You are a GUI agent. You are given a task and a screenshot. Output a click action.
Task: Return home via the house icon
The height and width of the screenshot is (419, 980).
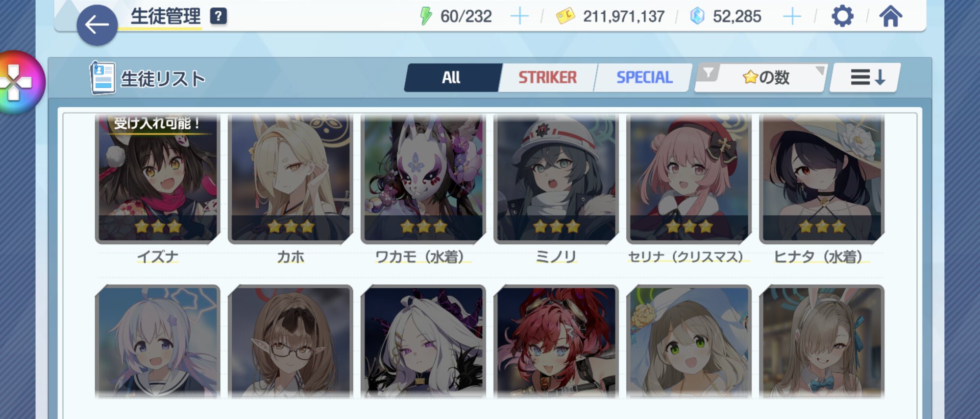890,16
